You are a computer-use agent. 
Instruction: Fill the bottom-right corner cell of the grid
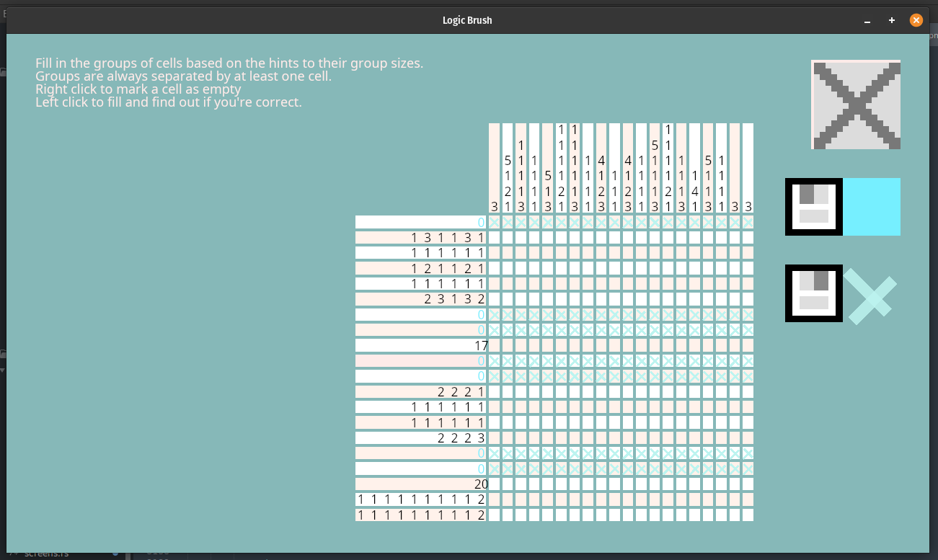pos(748,515)
